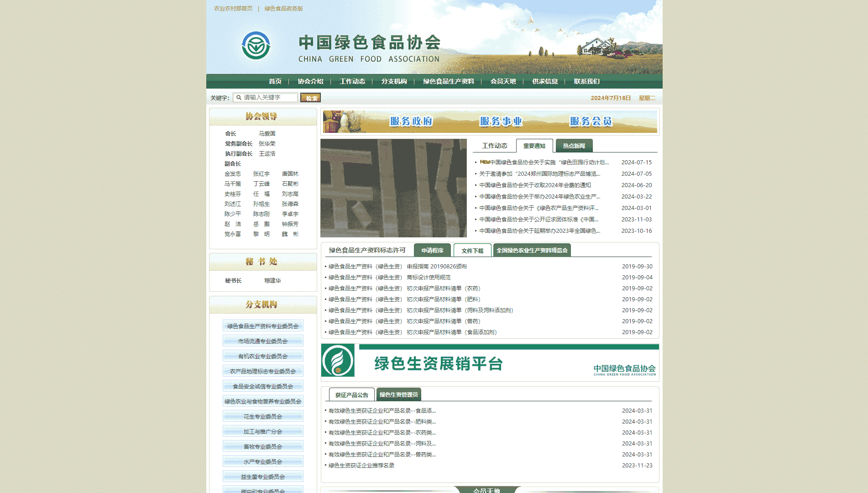Open the 供求信息 navigation item
The height and width of the screenshot is (493, 868).
point(545,81)
